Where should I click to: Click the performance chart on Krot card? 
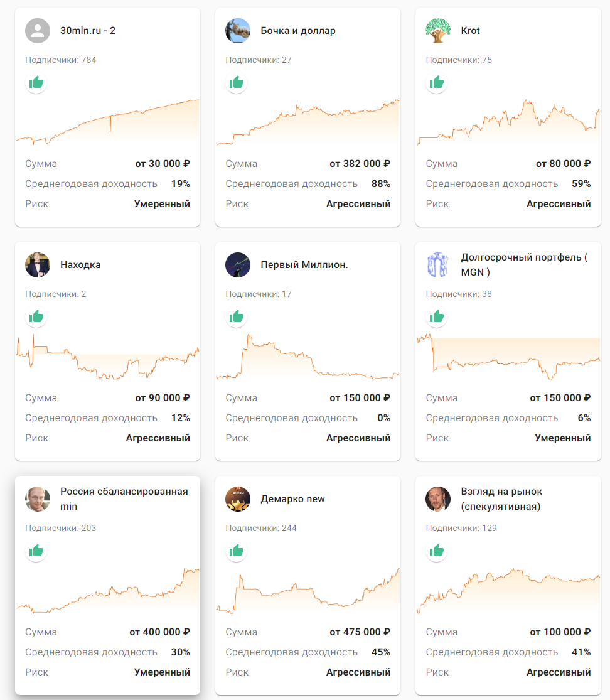[x=508, y=122]
